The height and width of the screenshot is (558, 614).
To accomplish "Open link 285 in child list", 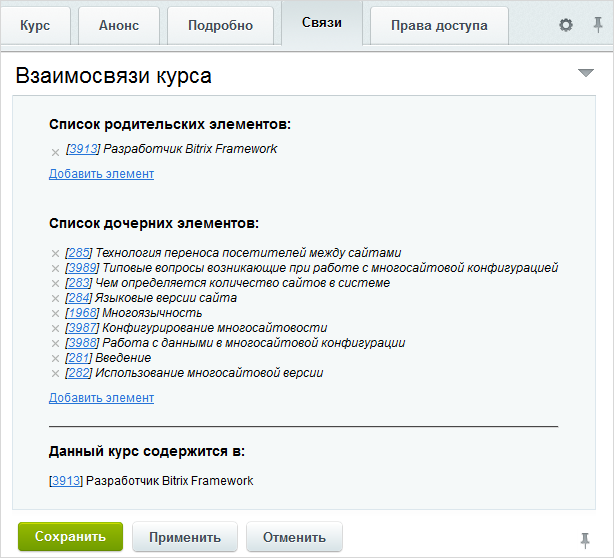I will [79, 253].
